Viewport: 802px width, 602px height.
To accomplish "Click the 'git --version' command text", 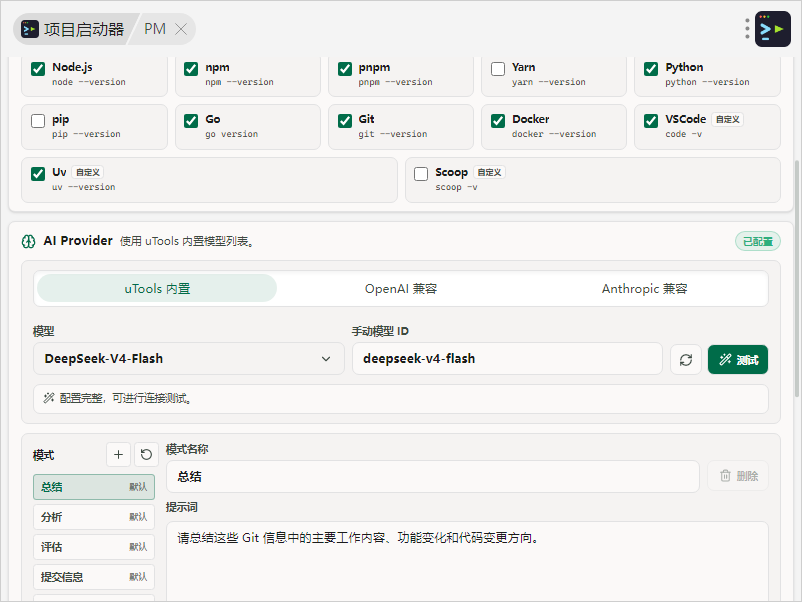I will pos(392,134).
